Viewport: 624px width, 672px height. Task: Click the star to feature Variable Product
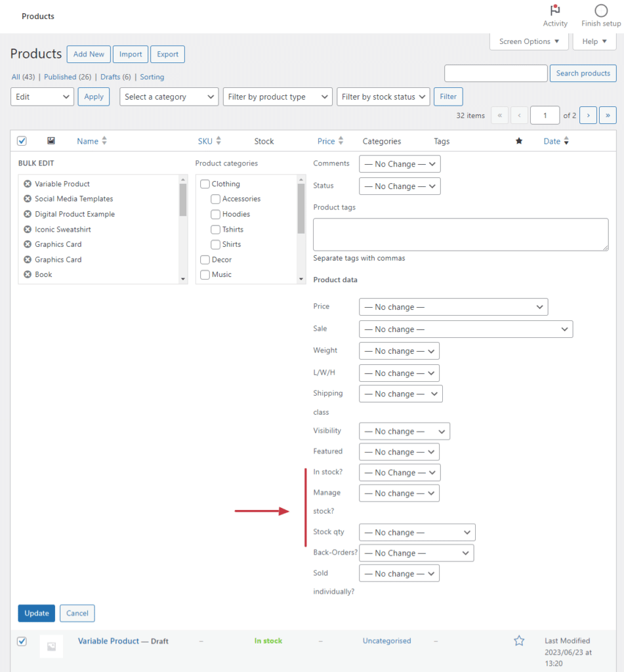click(519, 641)
